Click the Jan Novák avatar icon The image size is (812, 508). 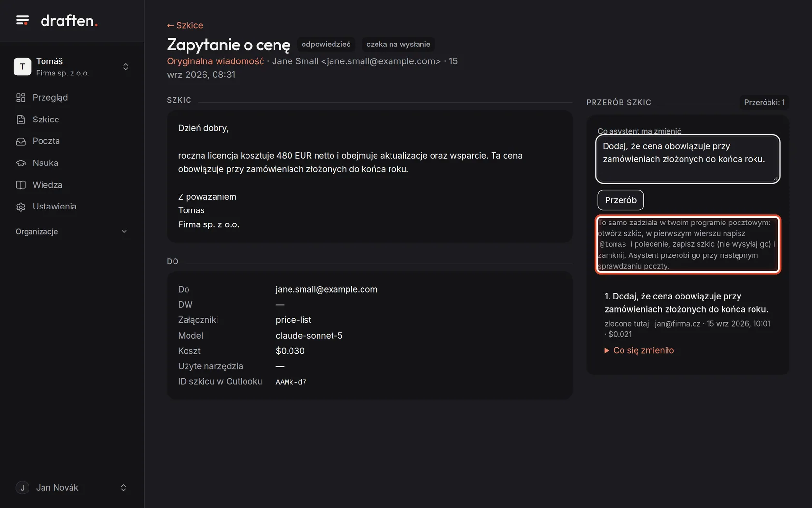(22, 488)
